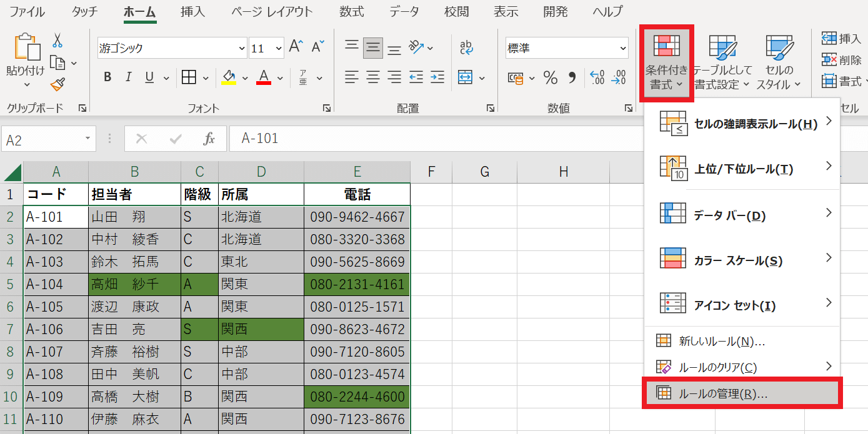Click cell D5 containing 関東
This screenshot has width=868, height=434.
pos(261,285)
